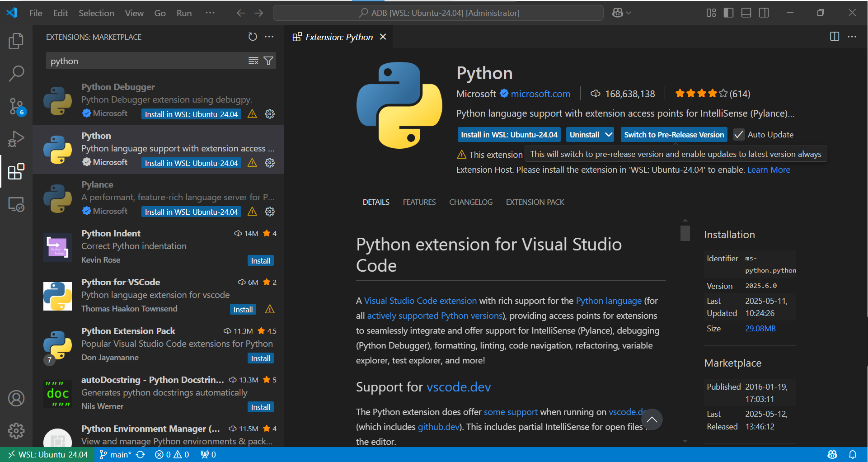The image size is (868, 462).
Task: Open Views and More Actions in the extensions sidebar
Action: [x=269, y=37]
